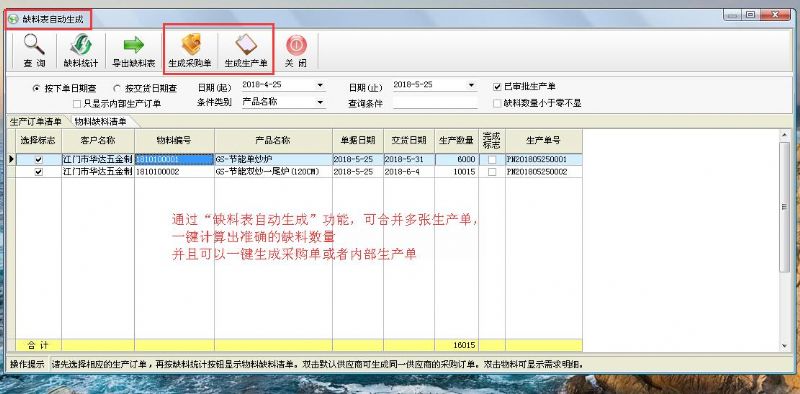Click the grid scrollbar down arrow
Image resolution: width=800 pixels, height=394 pixels.
click(785, 346)
